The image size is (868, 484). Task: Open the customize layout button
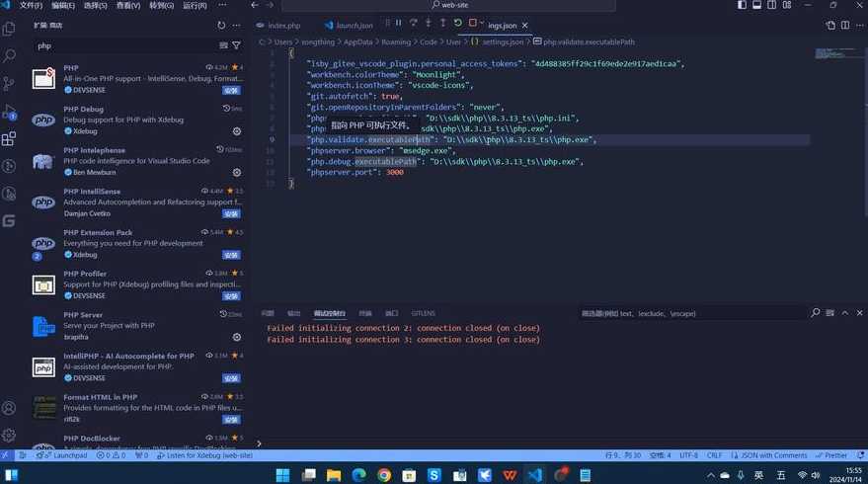[x=787, y=5]
